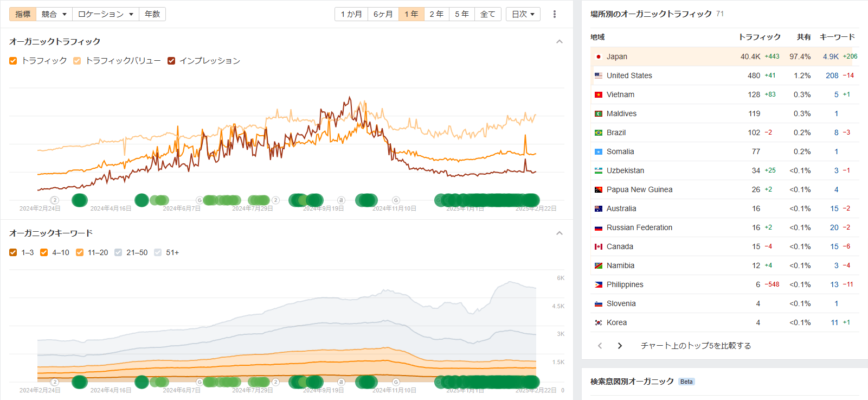Uncheck the トラフィック checkbox
The width and height of the screenshot is (868, 400).
13,61
